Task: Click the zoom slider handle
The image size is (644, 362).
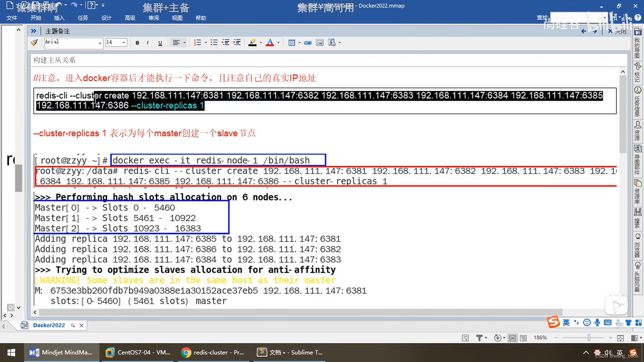Action: pos(589,338)
